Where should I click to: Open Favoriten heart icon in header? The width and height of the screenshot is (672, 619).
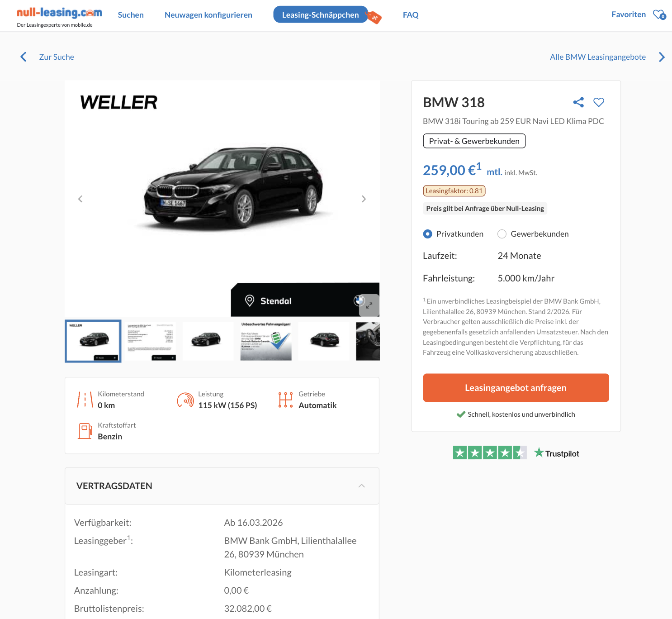tap(659, 15)
